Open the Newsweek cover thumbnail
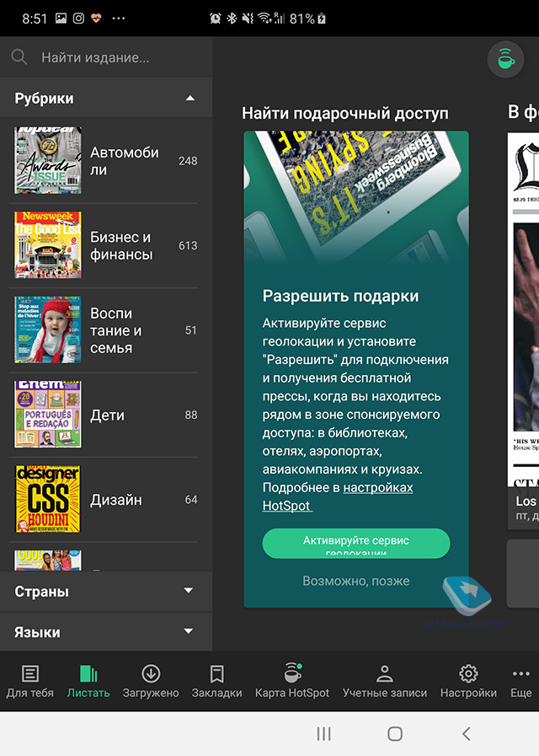The image size is (539, 756). [48, 245]
